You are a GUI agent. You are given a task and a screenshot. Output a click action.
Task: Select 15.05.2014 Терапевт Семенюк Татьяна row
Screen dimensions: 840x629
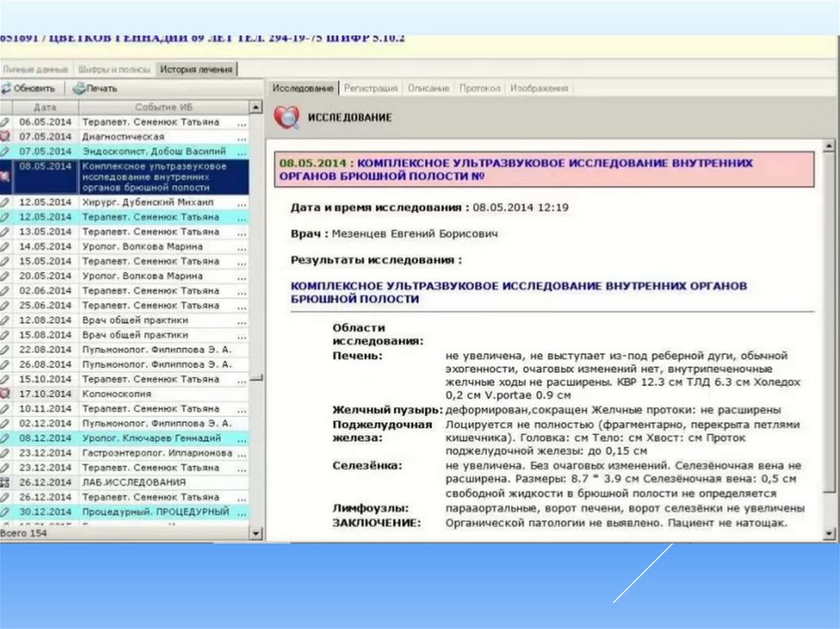pos(125,262)
